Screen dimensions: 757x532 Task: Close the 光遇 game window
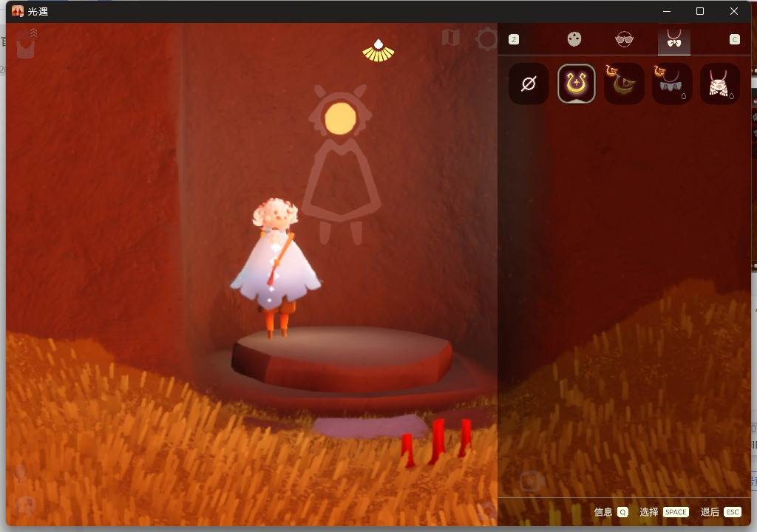(x=734, y=11)
